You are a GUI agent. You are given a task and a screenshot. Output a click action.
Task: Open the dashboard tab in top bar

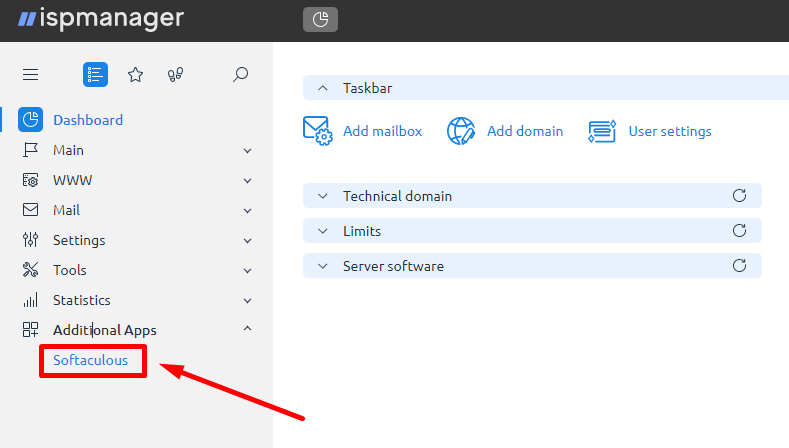pyautogui.click(x=321, y=20)
